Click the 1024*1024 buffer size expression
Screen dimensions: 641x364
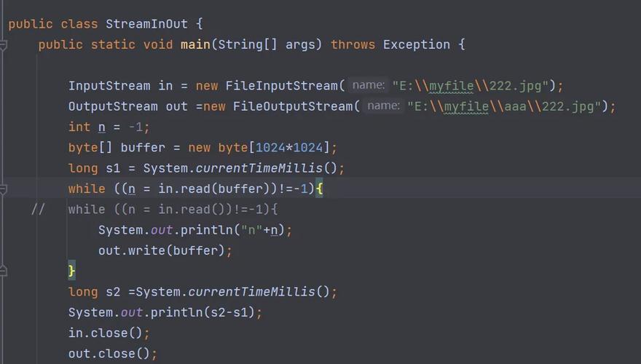291,148
